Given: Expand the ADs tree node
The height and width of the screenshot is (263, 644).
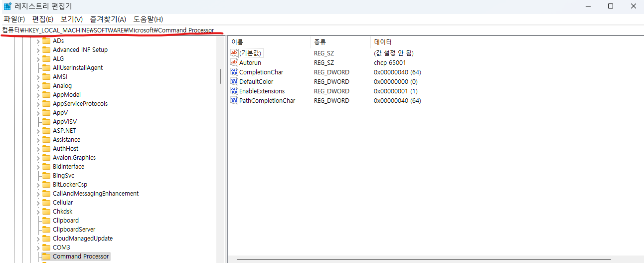Looking at the screenshot, I should coord(38,41).
